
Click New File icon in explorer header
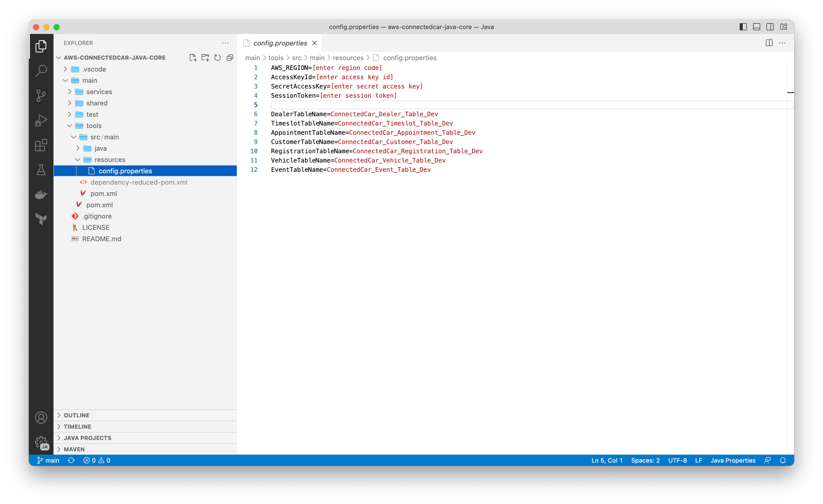coord(193,58)
